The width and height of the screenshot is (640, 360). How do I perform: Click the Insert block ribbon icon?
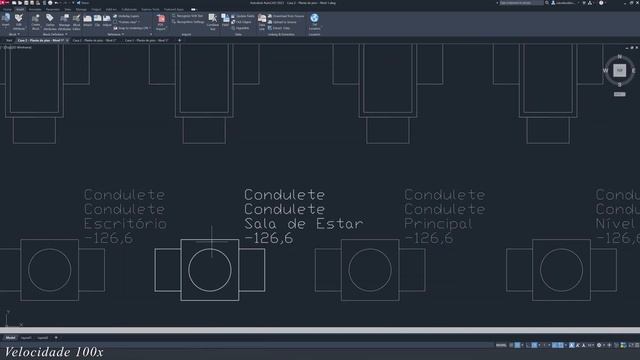pyautogui.click(x=6, y=20)
